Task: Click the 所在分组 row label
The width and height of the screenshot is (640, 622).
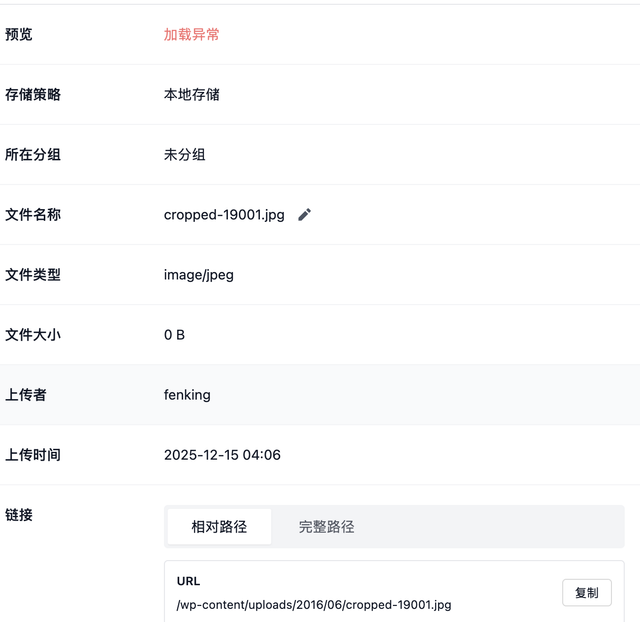Action: [33, 155]
